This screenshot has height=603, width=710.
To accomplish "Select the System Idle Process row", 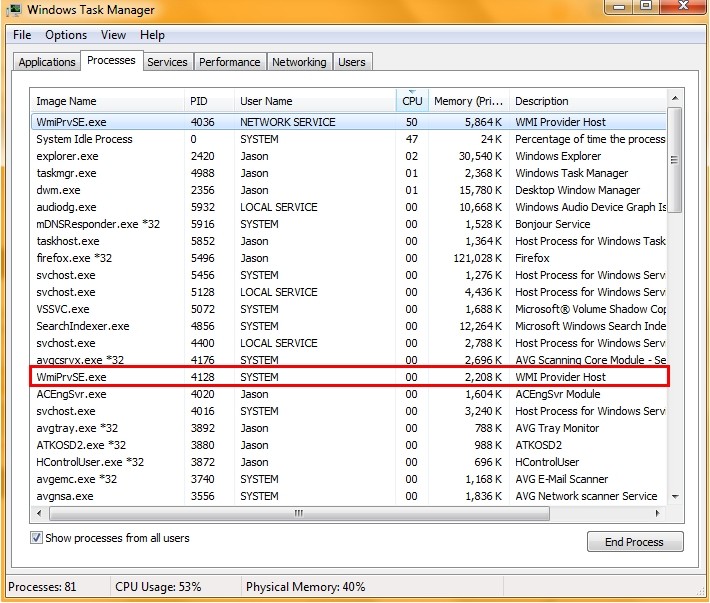I will point(349,139).
